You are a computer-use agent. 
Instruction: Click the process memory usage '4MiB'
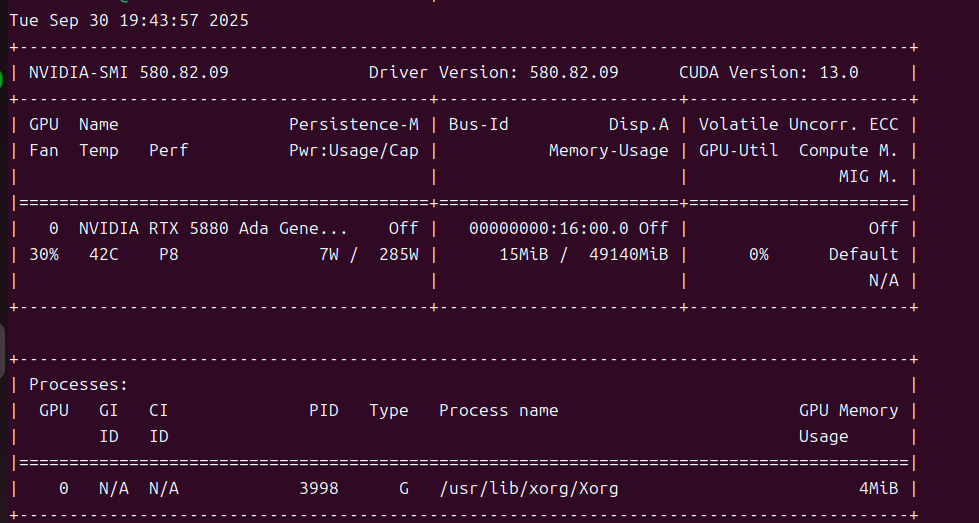(x=878, y=489)
